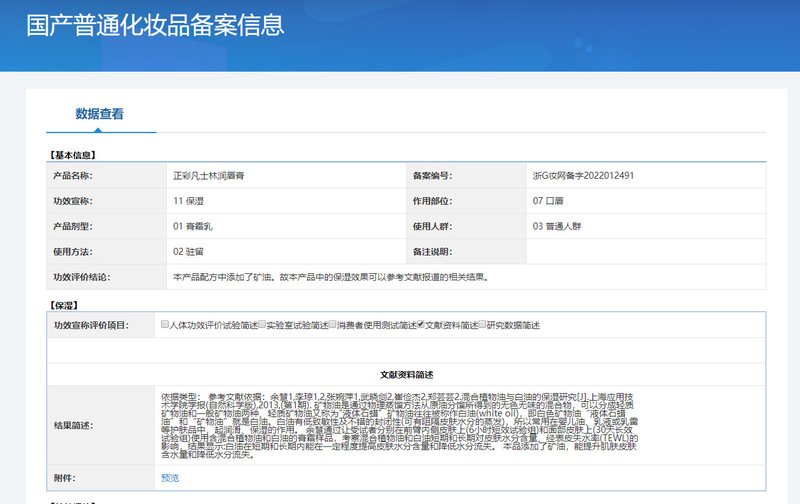Click the 功效评价结论 conclusion text
Viewport: 800px width, 504px height.
(330, 277)
